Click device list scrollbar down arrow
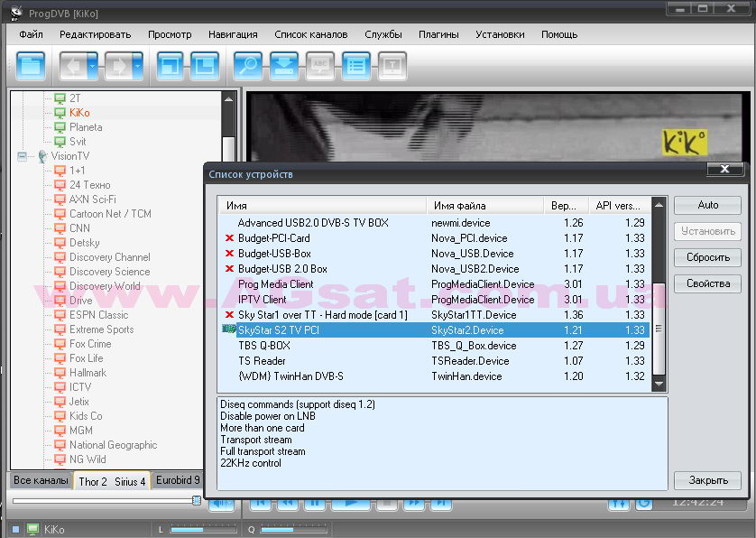This screenshot has width=756, height=538. pyautogui.click(x=659, y=384)
